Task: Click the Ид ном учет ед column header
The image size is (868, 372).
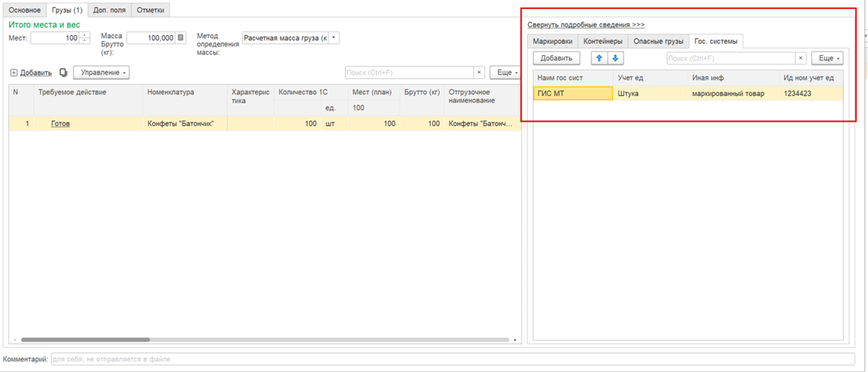Action: tap(811, 78)
